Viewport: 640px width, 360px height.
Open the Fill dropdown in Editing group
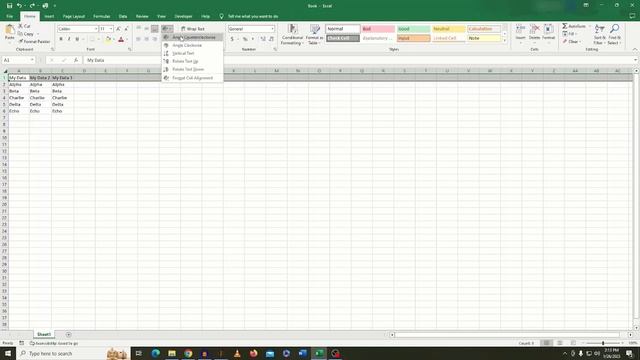coord(570,34)
